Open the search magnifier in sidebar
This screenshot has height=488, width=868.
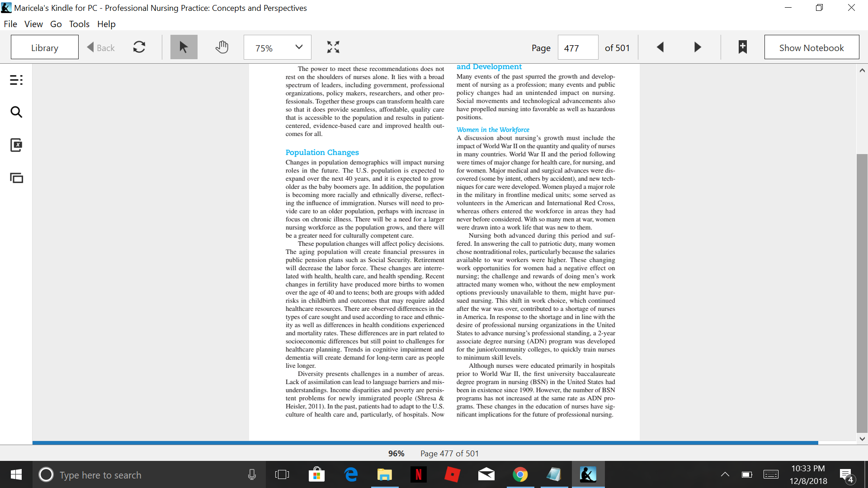(16, 112)
